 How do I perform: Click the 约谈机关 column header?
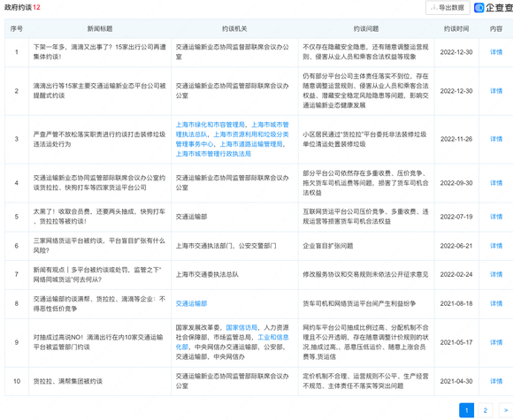[x=234, y=29]
